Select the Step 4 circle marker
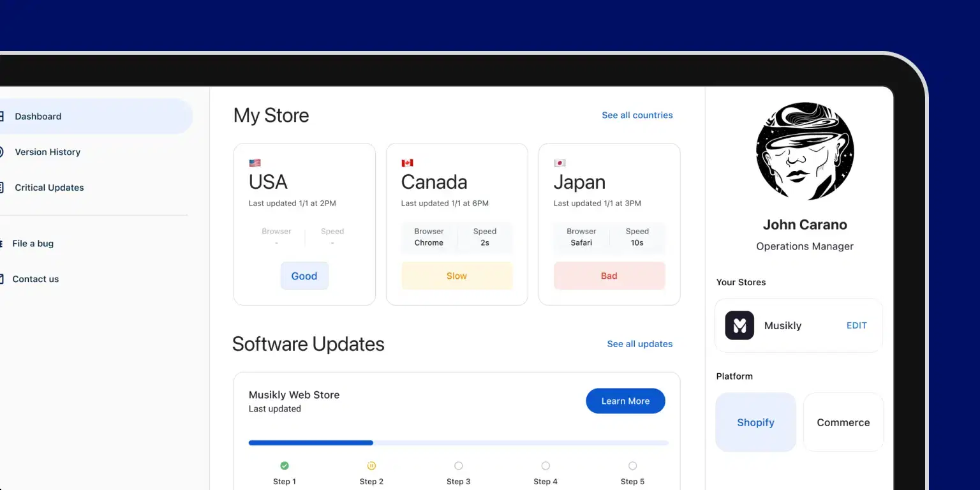The height and width of the screenshot is (490, 980). [546, 466]
